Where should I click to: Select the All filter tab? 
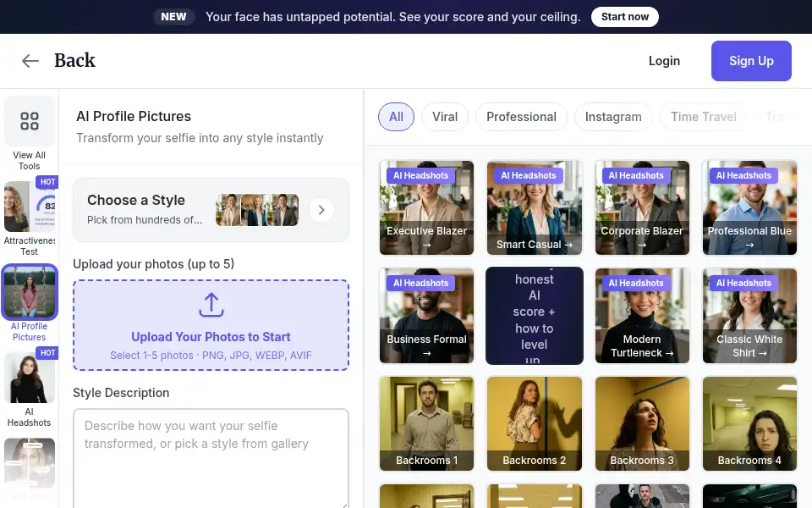(x=396, y=117)
